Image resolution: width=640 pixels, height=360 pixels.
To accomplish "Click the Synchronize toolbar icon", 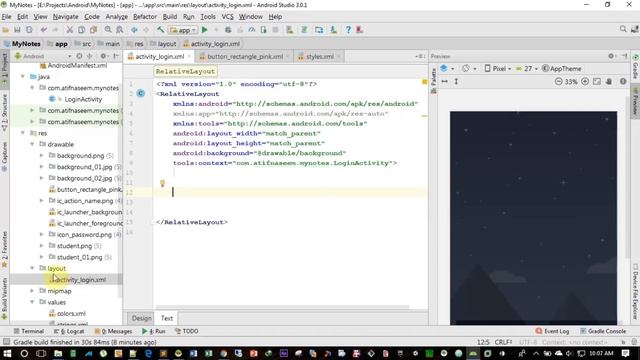I will 29,30.
